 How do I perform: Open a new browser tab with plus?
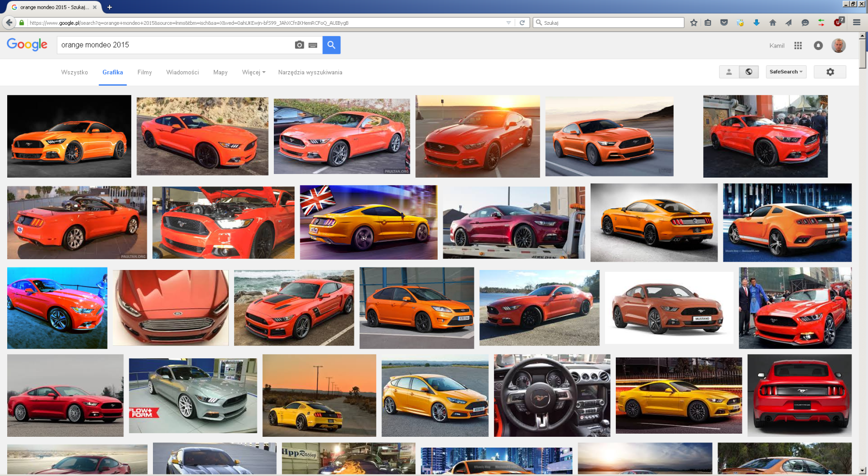pos(110,7)
